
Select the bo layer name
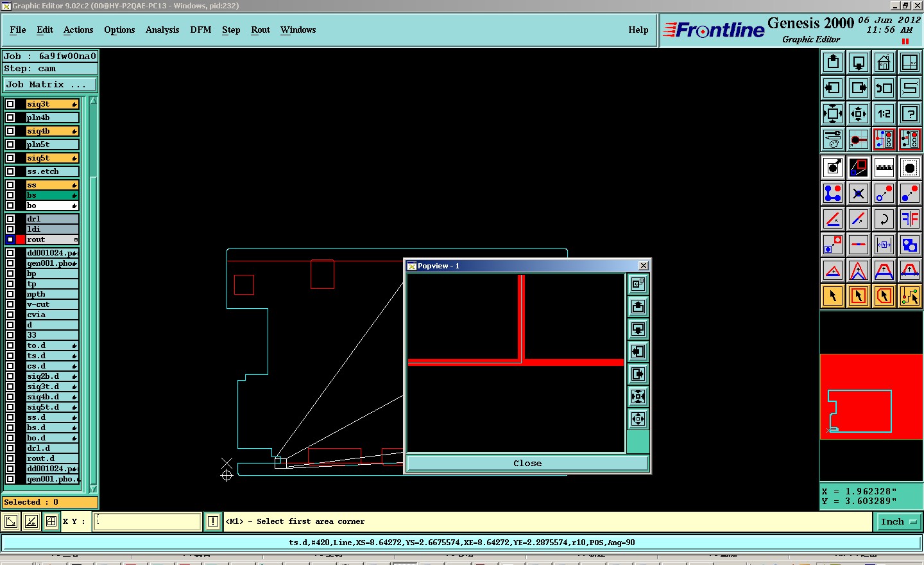[52, 205]
